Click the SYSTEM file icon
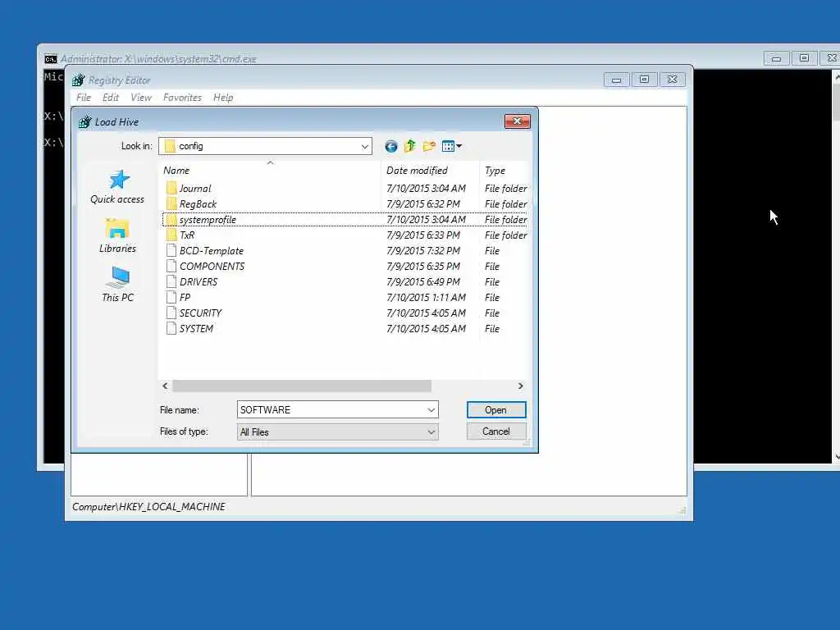Viewport: 840px width, 630px height. 171,328
